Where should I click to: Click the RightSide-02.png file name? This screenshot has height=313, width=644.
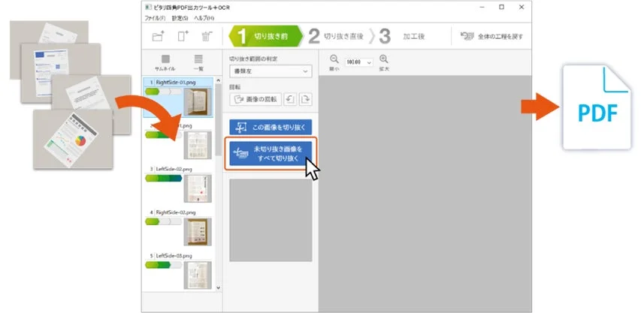pos(176,212)
